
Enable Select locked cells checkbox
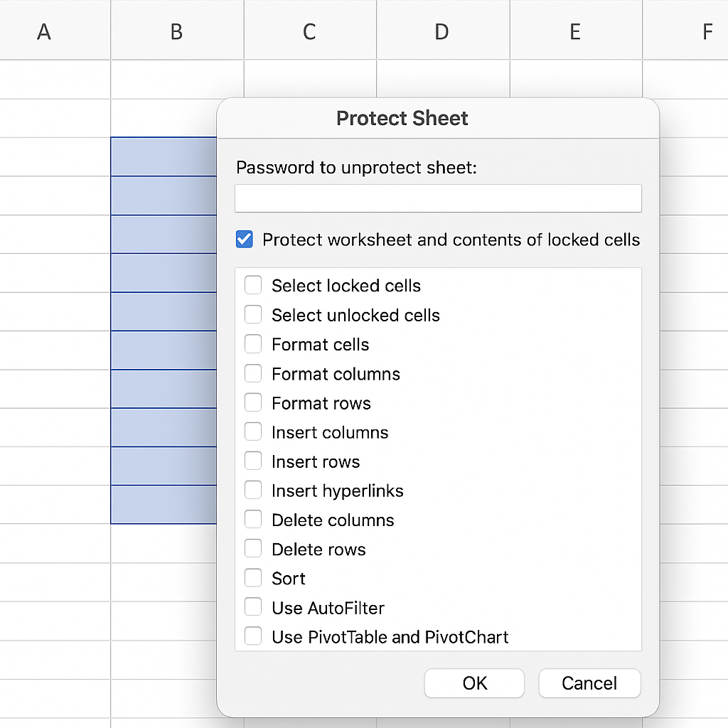(253, 285)
